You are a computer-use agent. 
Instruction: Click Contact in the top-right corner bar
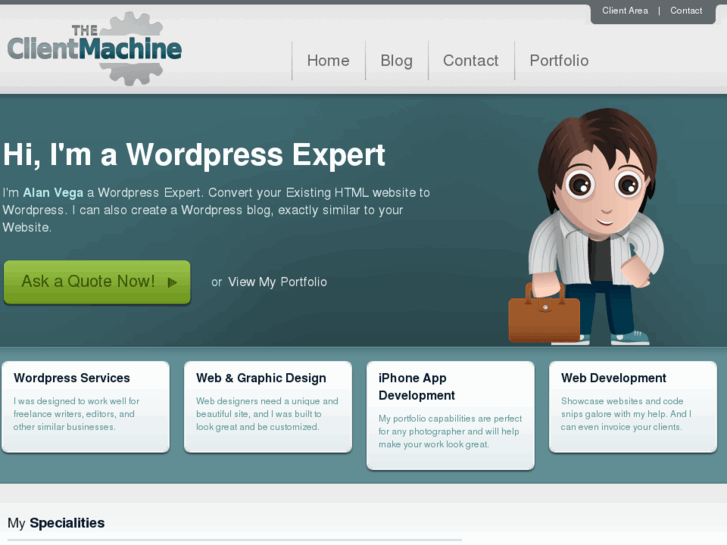[x=686, y=11]
